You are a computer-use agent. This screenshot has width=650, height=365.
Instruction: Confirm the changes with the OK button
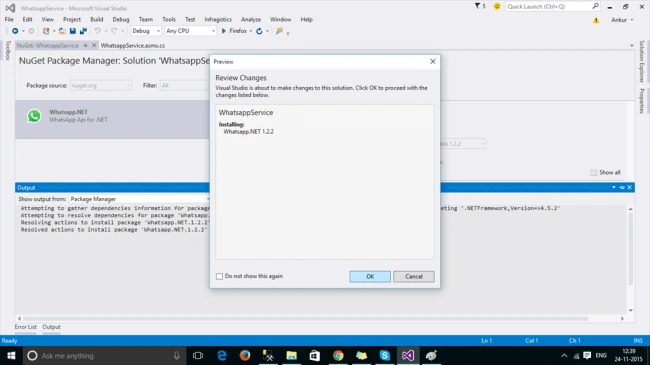370,277
